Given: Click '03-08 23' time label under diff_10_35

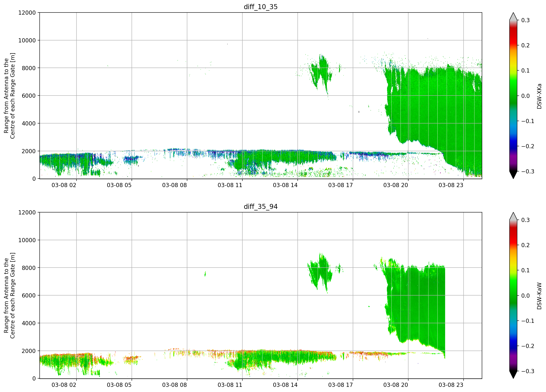Looking at the screenshot, I should tap(451, 185).
